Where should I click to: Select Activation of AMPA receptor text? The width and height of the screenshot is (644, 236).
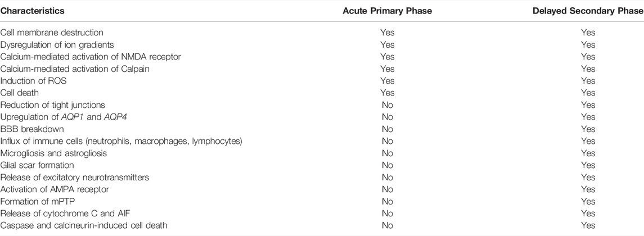[55, 189]
